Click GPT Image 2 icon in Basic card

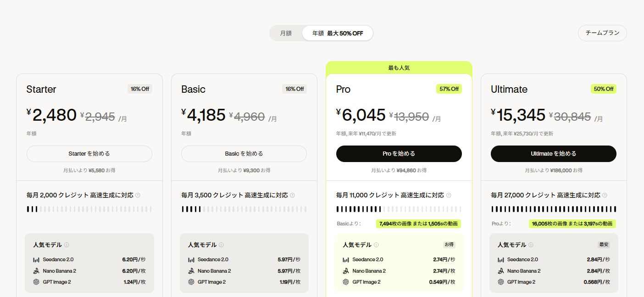pyautogui.click(x=191, y=282)
